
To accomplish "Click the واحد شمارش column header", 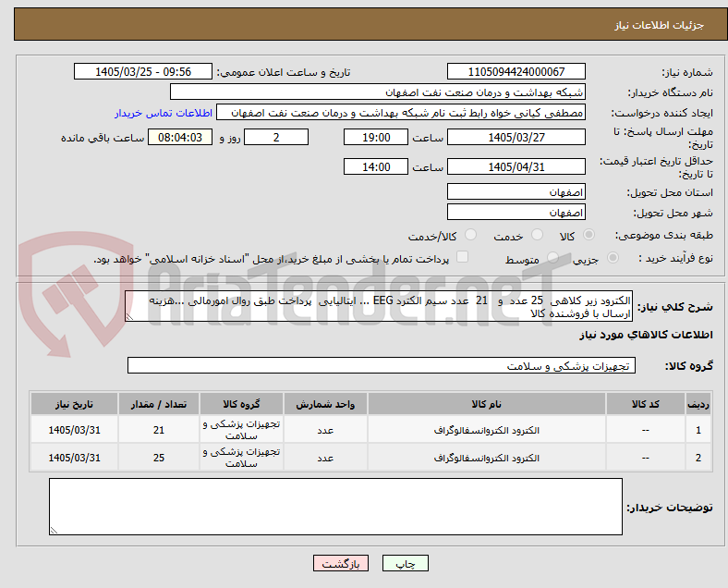I will 325,404.
